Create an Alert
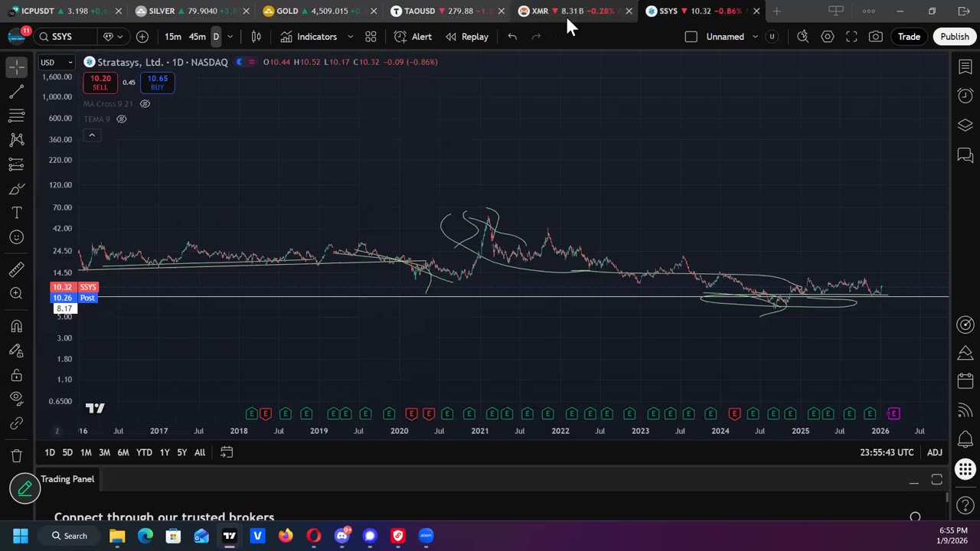Image resolution: width=980 pixels, height=551 pixels. (413, 37)
